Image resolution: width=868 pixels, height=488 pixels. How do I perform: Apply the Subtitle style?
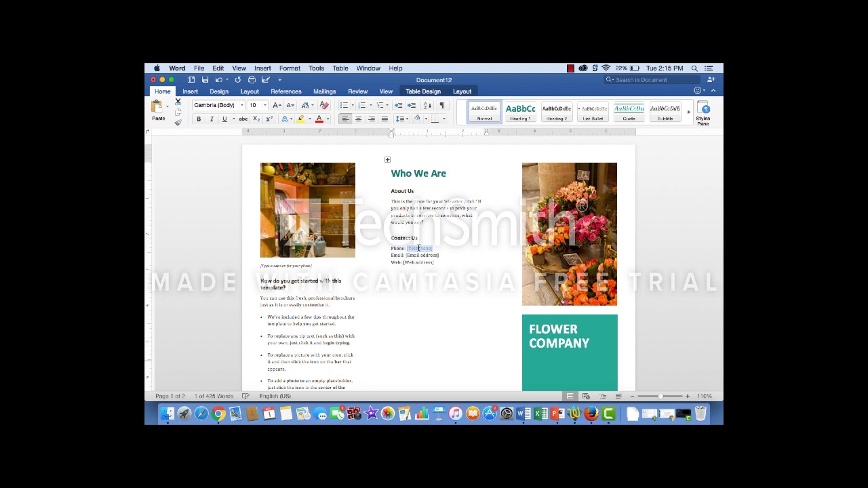(665, 112)
